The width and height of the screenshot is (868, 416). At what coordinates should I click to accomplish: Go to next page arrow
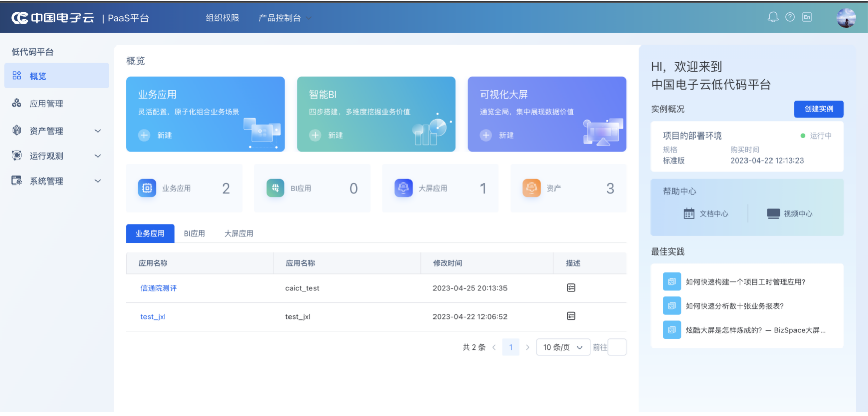pyautogui.click(x=527, y=347)
